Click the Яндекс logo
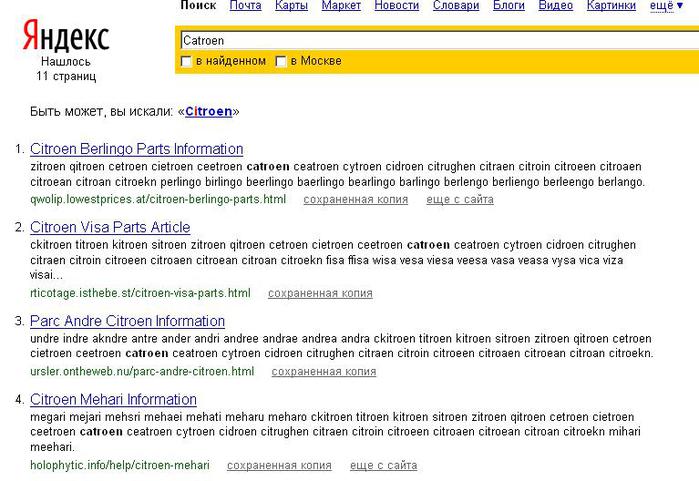Screen dimensions: 699x481 pos(66,35)
